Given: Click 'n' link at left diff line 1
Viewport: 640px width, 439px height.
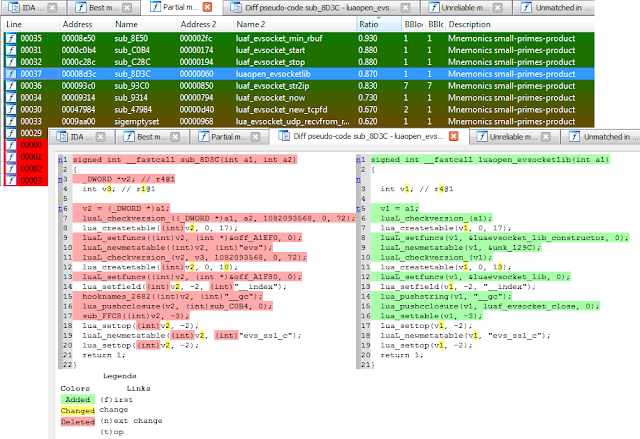Looking at the screenshot, I should pyautogui.click(x=60, y=160).
